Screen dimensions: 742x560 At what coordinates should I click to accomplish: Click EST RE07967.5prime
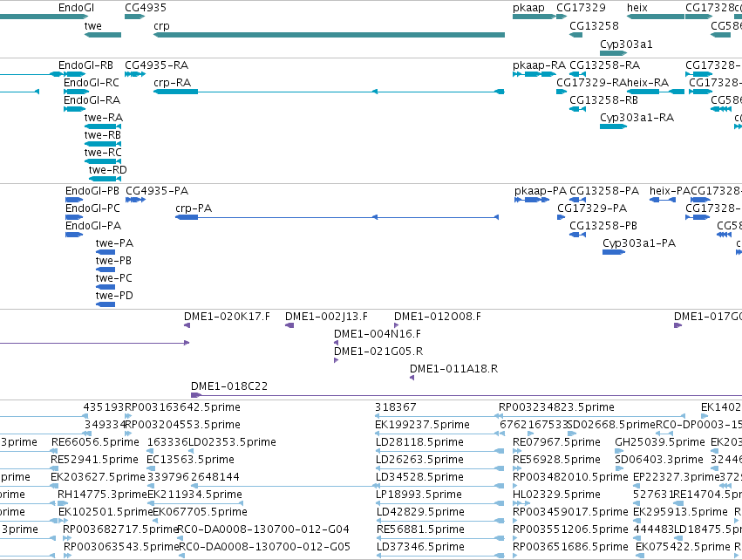pos(516,451)
